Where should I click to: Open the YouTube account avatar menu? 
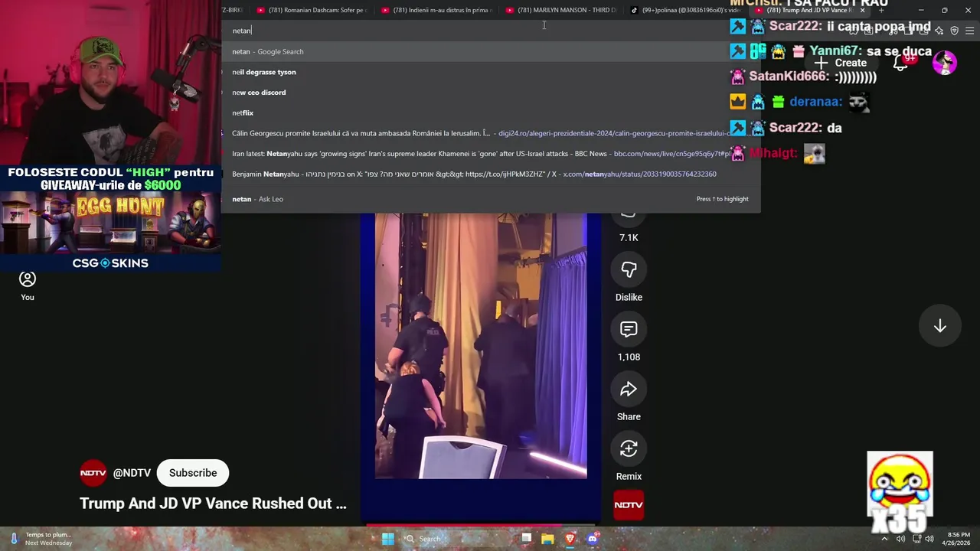[945, 63]
